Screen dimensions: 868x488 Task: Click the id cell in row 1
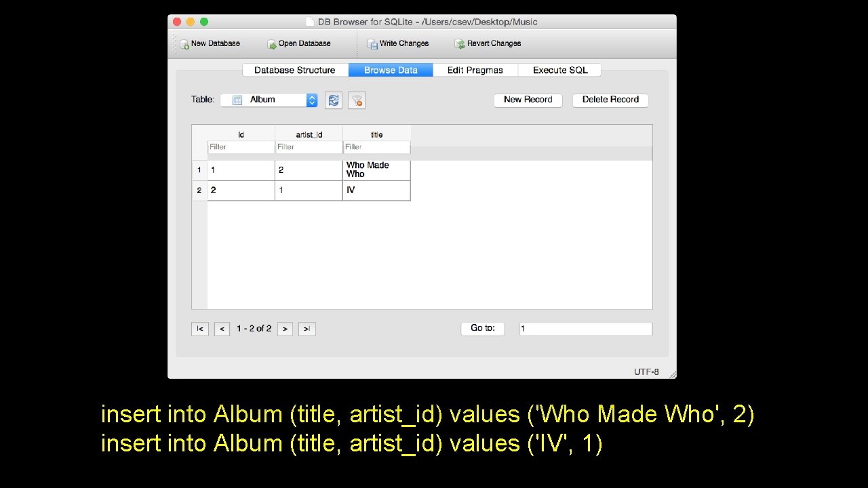click(241, 170)
